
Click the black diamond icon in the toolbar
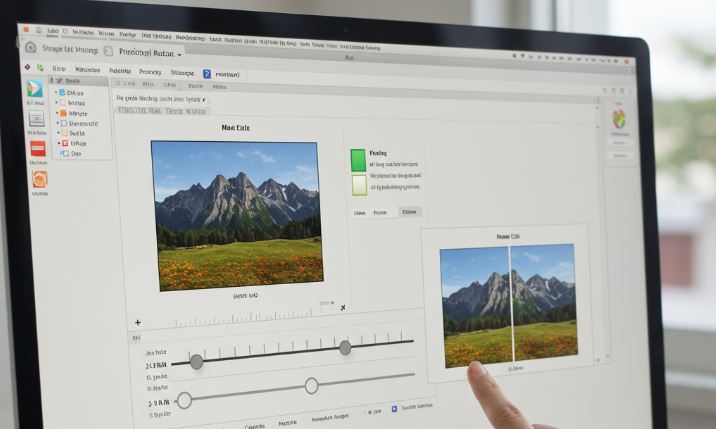point(27,67)
